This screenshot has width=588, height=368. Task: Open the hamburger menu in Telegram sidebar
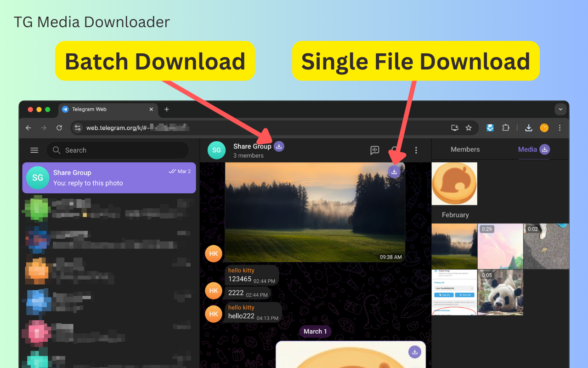34,150
